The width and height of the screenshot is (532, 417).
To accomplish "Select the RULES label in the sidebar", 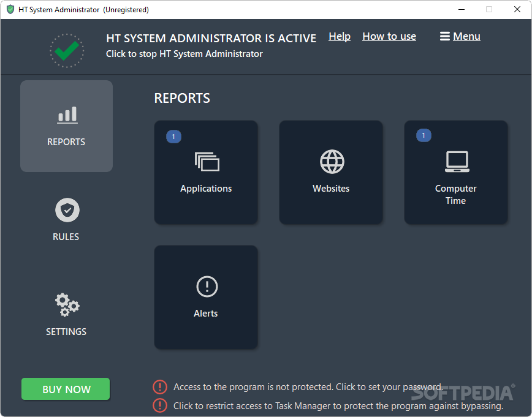I will pyautogui.click(x=66, y=236).
